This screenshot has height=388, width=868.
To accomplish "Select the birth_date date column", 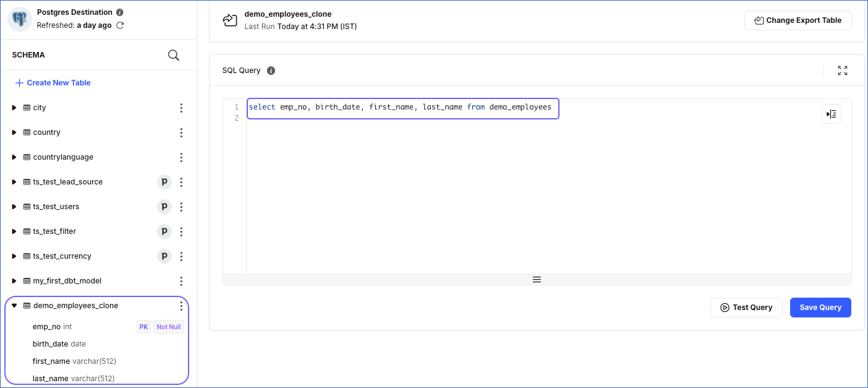I will click(59, 344).
